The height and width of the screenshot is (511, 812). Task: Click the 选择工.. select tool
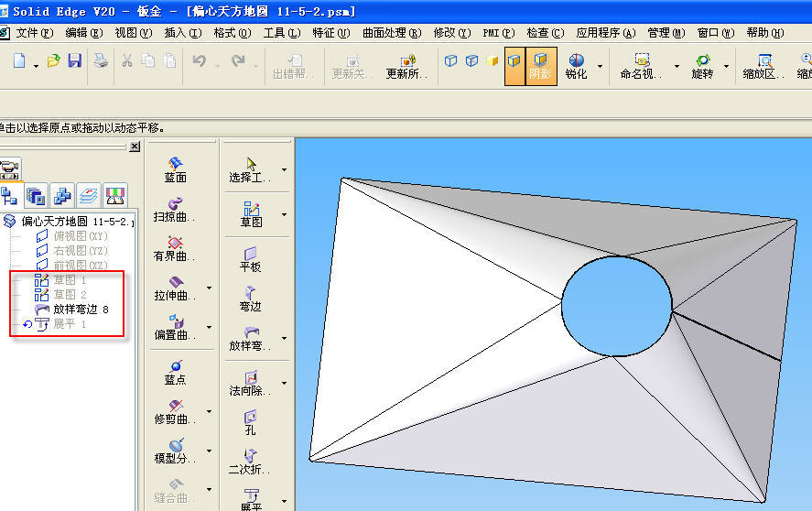click(251, 170)
